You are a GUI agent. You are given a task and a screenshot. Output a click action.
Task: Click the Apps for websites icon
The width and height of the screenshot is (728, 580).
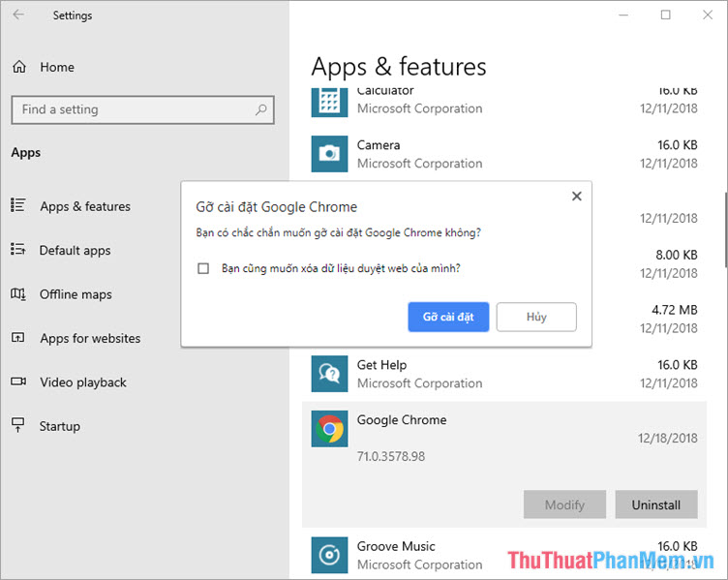(18, 338)
